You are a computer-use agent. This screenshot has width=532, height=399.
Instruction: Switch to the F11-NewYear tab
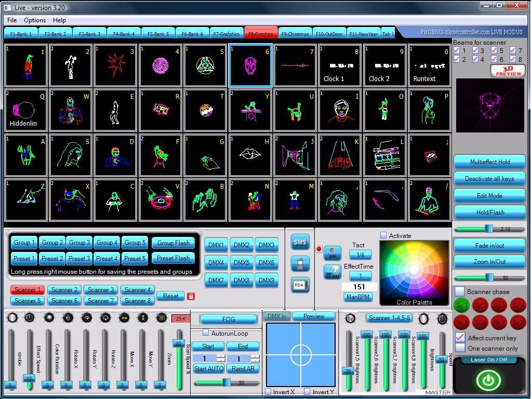click(x=364, y=34)
